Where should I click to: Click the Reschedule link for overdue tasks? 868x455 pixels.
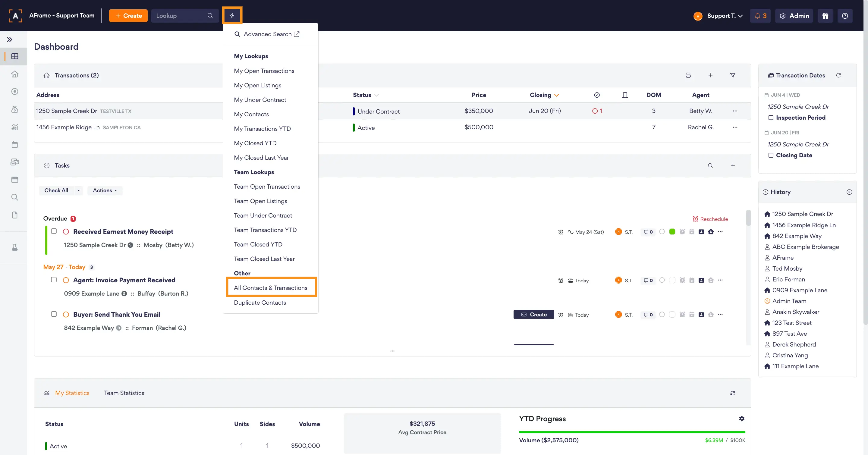click(x=710, y=219)
